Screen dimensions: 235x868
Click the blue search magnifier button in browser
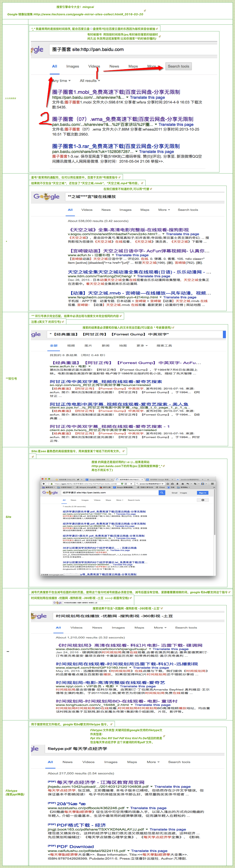tap(162, 493)
